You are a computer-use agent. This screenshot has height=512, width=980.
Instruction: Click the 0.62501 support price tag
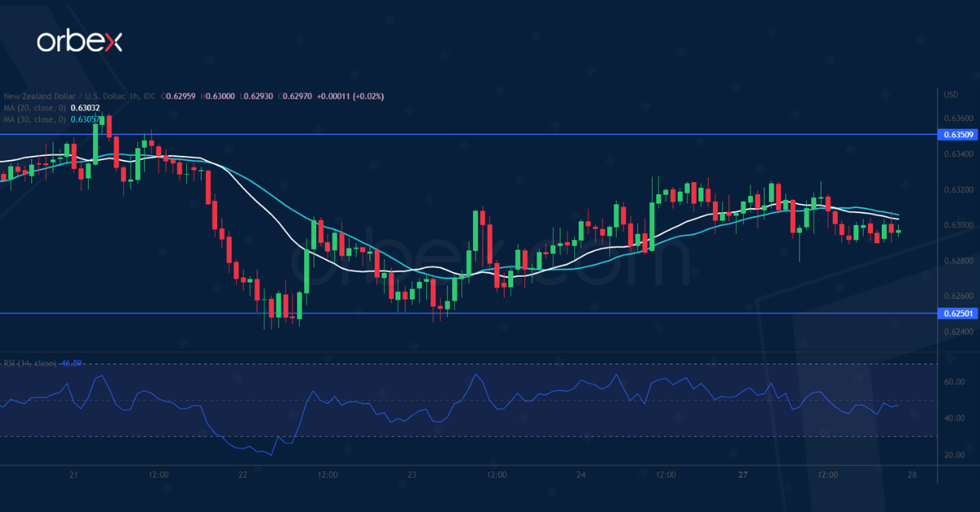click(x=957, y=314)
